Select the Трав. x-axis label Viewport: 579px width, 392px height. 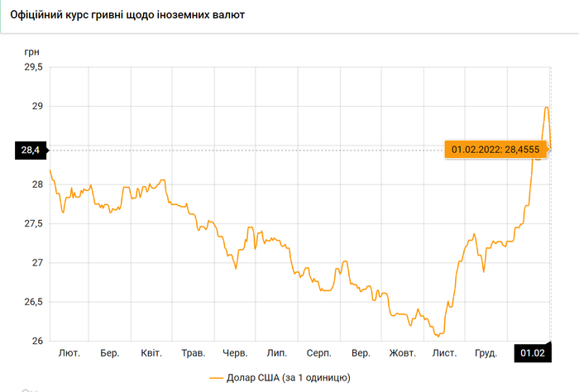[193, 353]
